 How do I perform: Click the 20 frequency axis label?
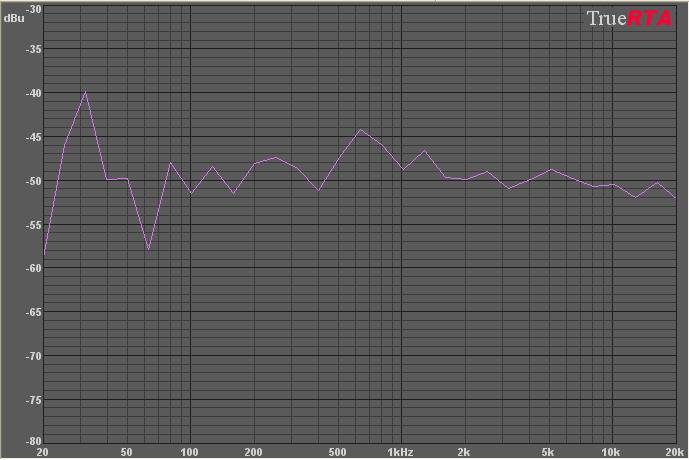click(x=43, y=452)
